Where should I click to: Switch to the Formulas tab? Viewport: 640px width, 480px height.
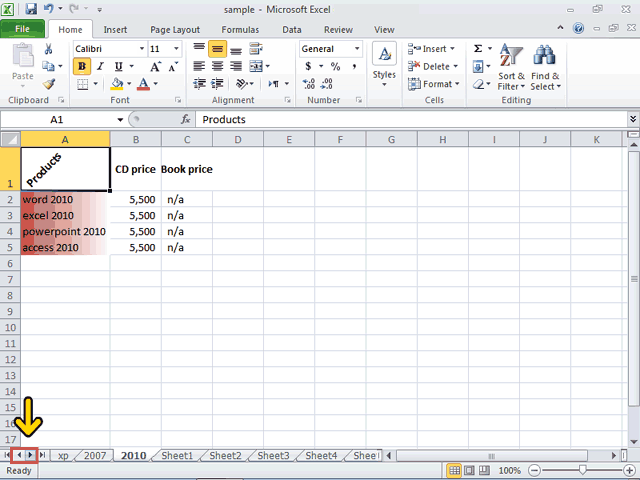coord(240,30)
